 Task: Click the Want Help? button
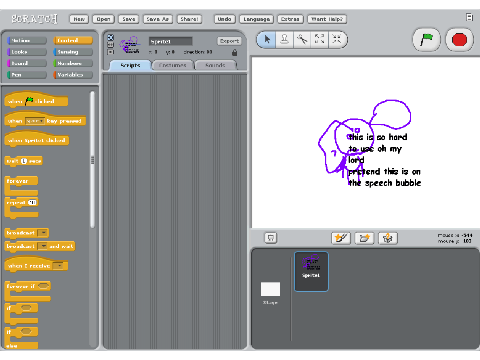click(327, 19)
